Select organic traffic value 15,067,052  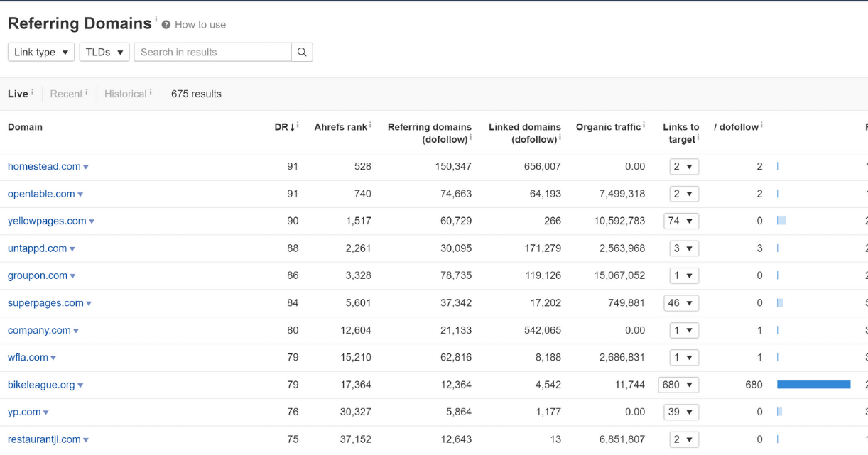click(x=620, y=275)
